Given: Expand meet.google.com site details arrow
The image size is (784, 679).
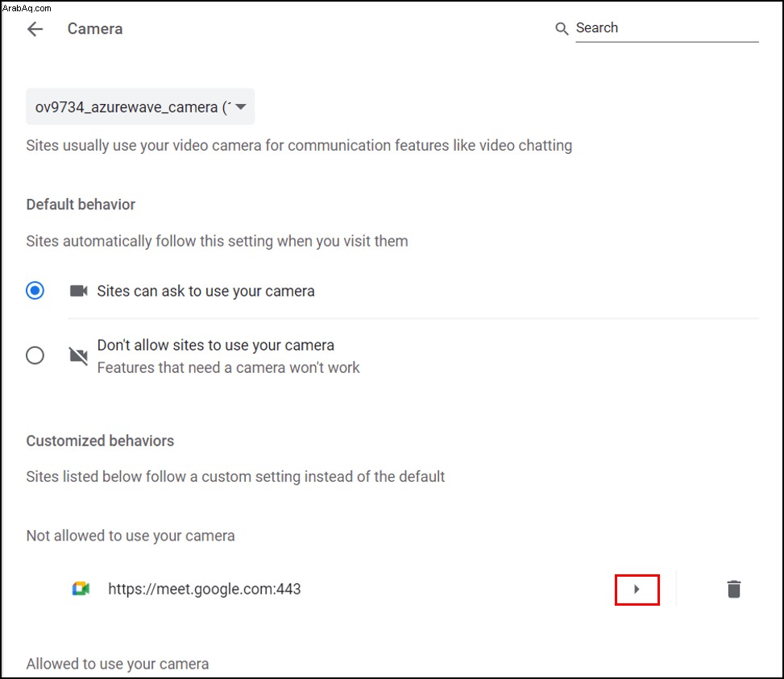Looking at the screenshot, I should 637,589.
